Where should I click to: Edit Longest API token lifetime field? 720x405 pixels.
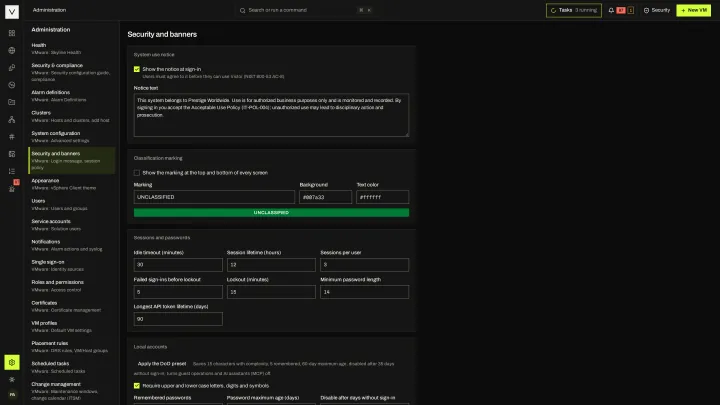(178, 319)
